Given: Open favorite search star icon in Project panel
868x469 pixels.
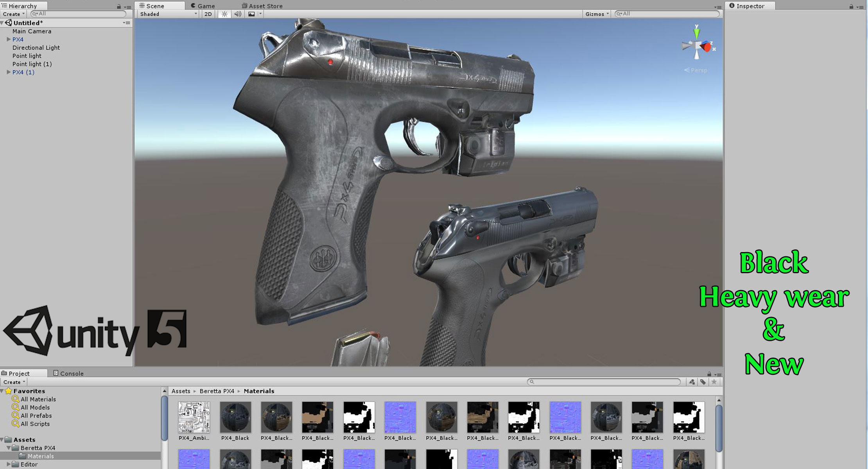Looking at the screenshot, I should pos(714,382).
